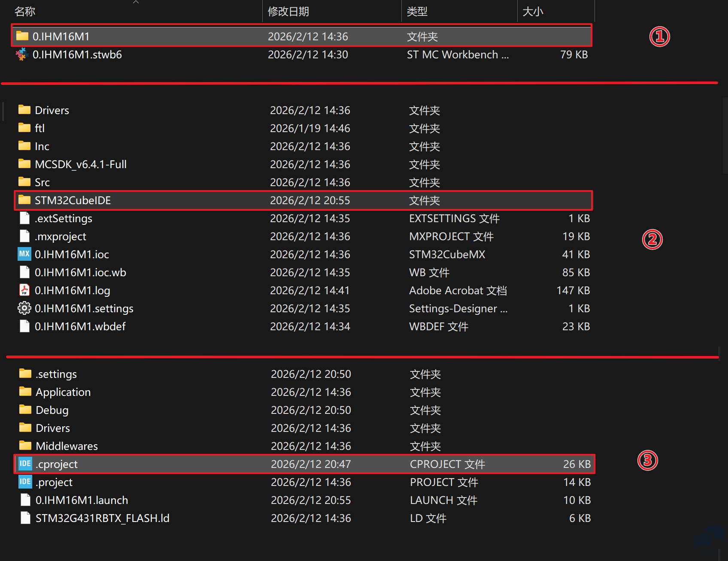Select the type cell Settings-Designer ...
Screen dimensions: 728x561
[x=458, y=308]
